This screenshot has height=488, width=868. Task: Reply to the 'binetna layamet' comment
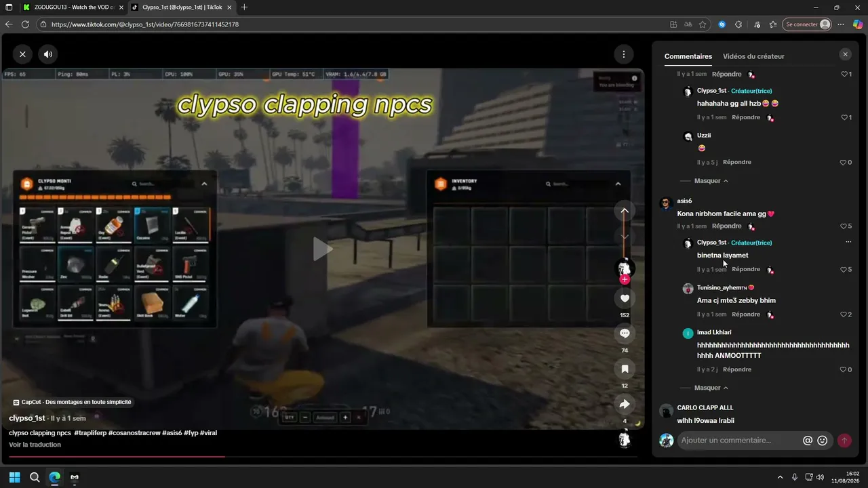(x=746, y=269)
